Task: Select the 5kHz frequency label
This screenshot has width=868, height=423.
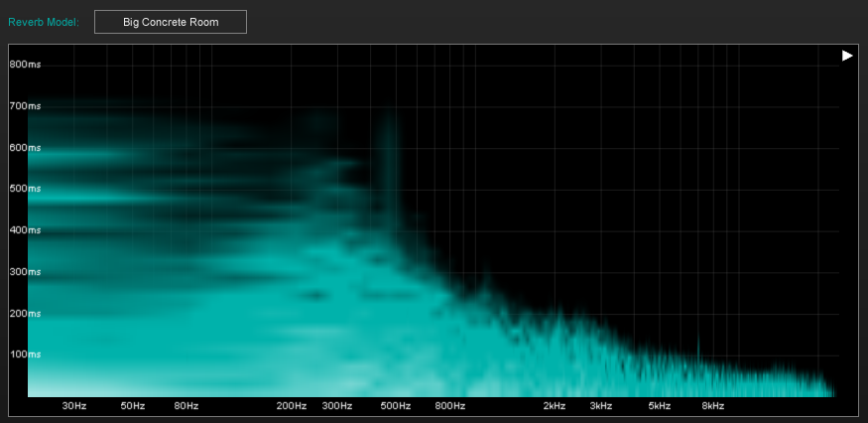Action: click(660, 406)
